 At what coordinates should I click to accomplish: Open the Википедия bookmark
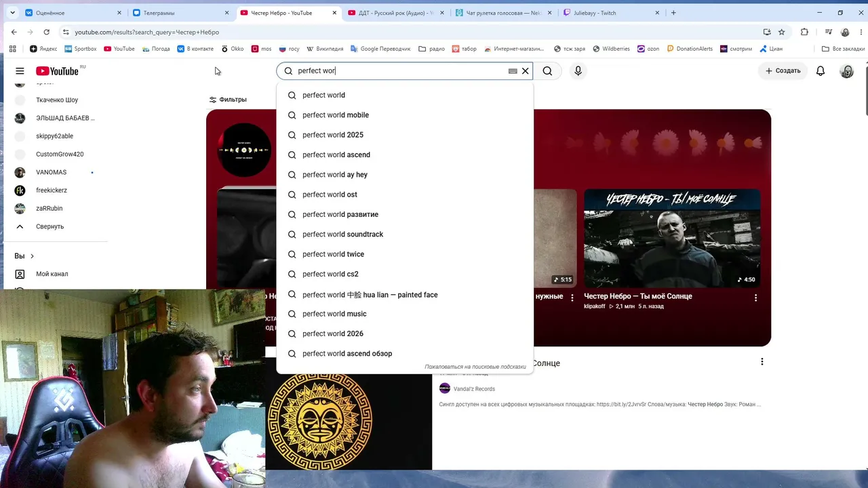pyautogui.click(x=325, y=49)
